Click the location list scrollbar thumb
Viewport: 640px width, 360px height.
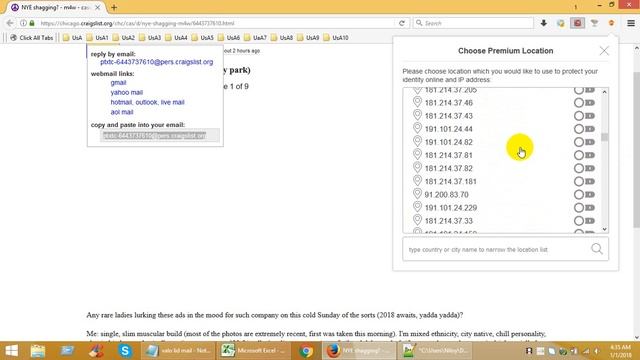tap(604, 137)
